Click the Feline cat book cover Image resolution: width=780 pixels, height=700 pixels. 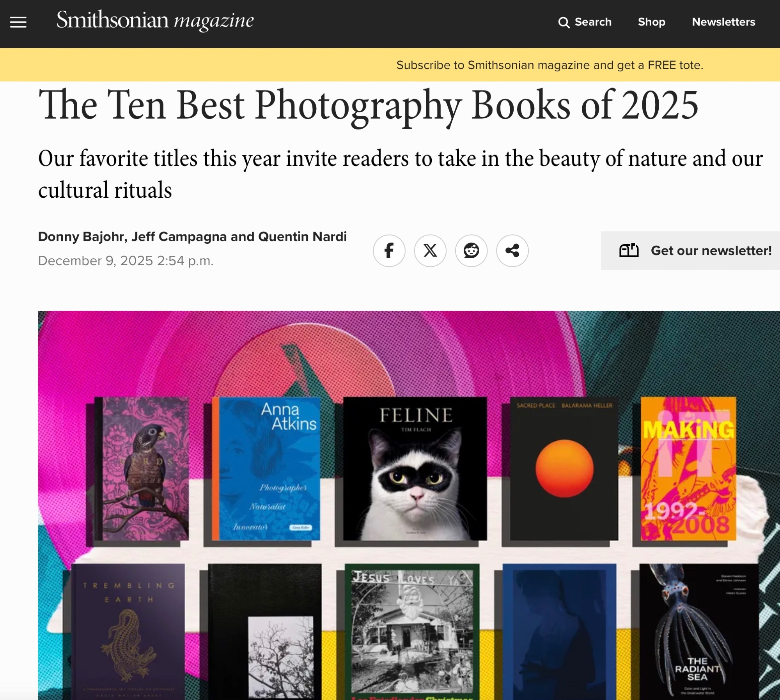point(415,468)
